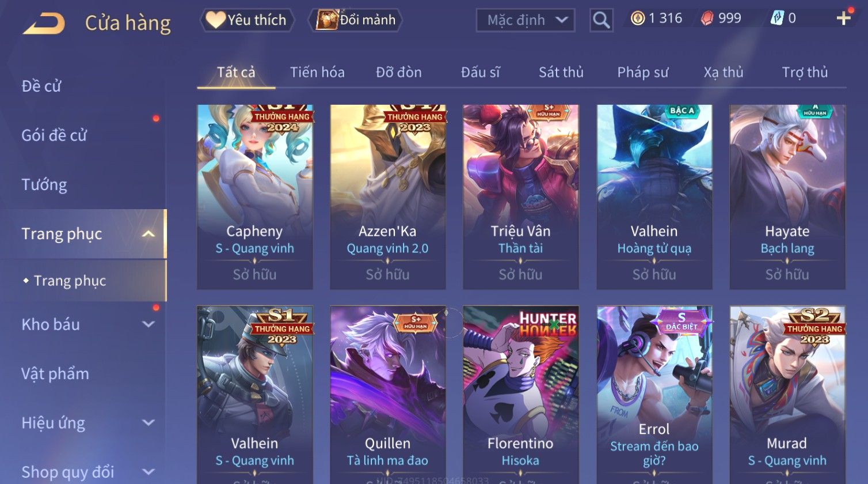Open the Tướng sidebar category
Viewport: 868px width, 484px height.
coord(44,184)
